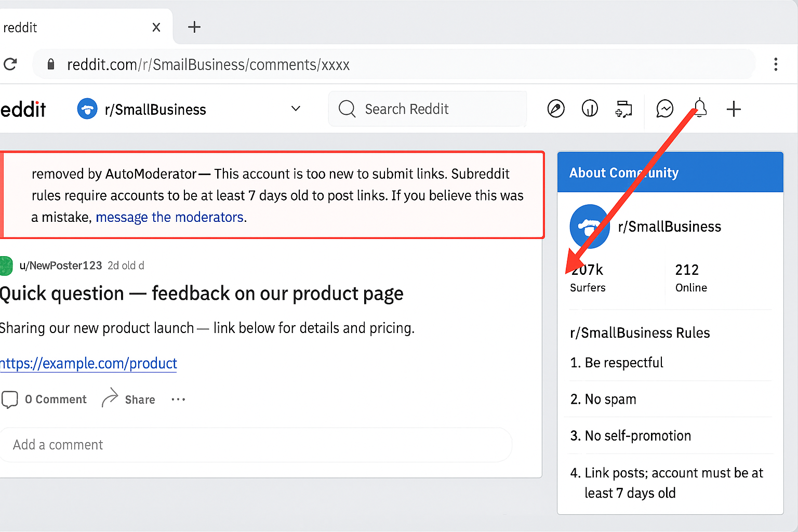
Task: Open the header icon left of chat
Action: [x=623, y=109]
